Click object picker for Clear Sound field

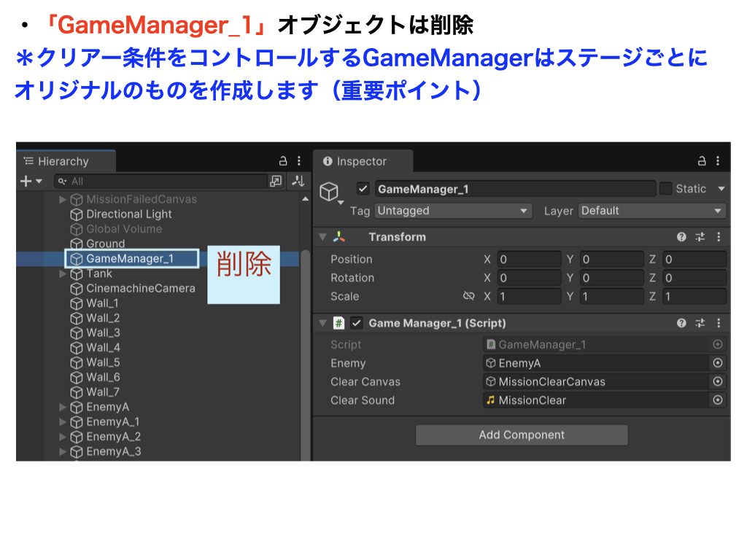point(718,400)
